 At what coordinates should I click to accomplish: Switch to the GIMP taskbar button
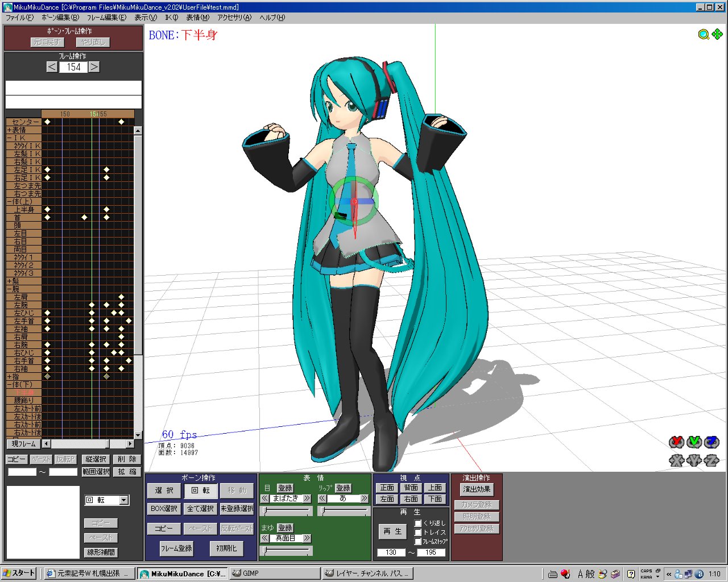[275, 573]
